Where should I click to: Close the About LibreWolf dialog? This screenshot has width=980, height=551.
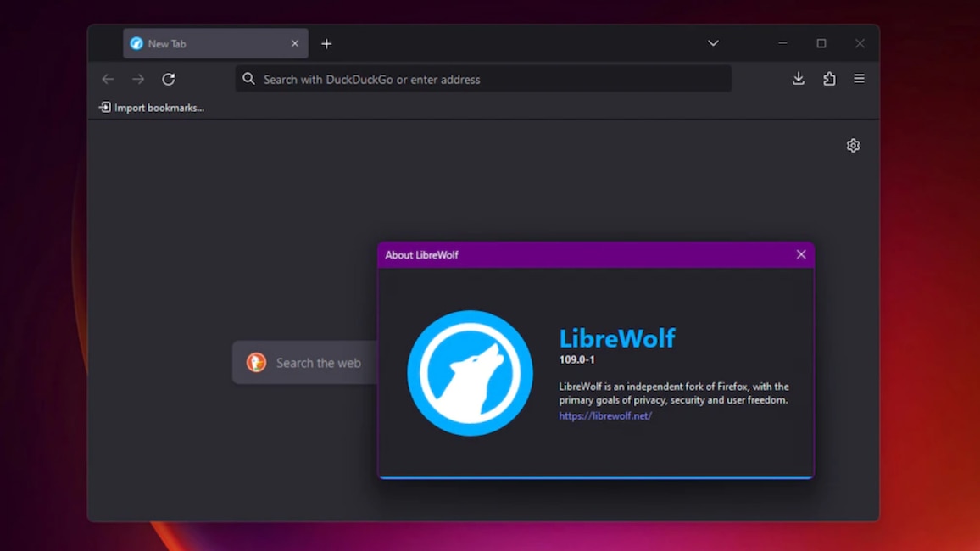(801, 254)
